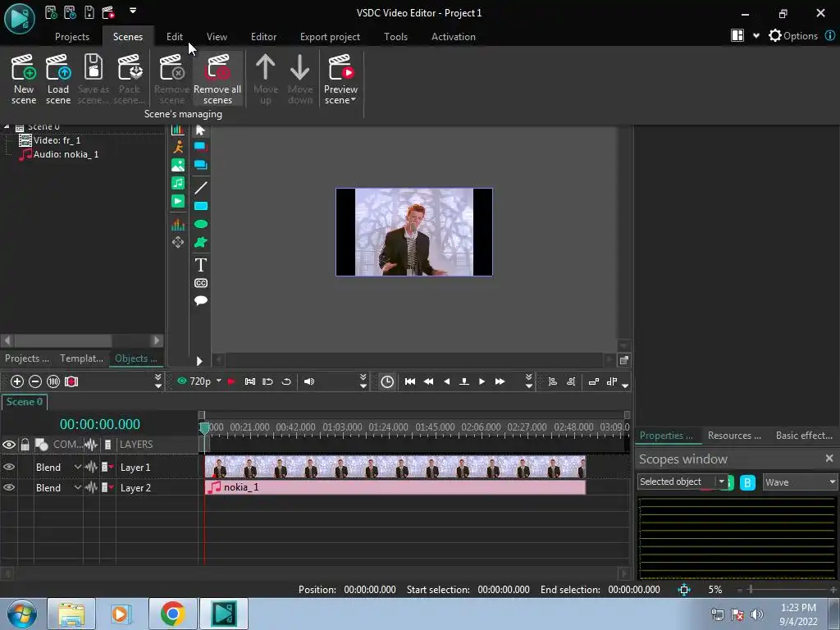Viewport: 840px width, 630px height.
Task: Open the 720p preview quality dropdown
Action: [218, 381]
